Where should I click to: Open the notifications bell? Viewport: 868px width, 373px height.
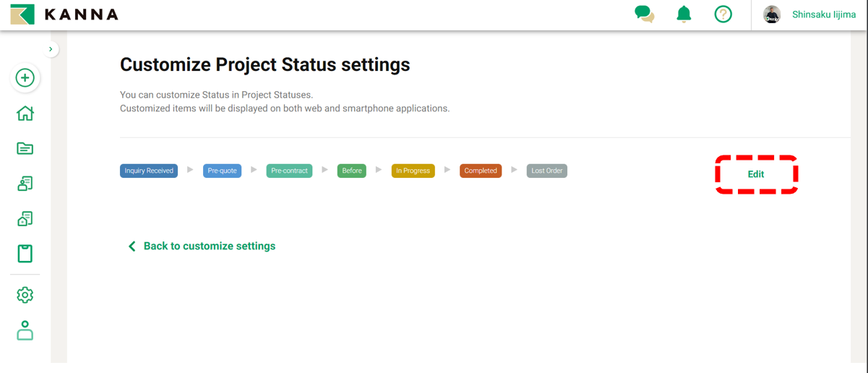(684, 14)
